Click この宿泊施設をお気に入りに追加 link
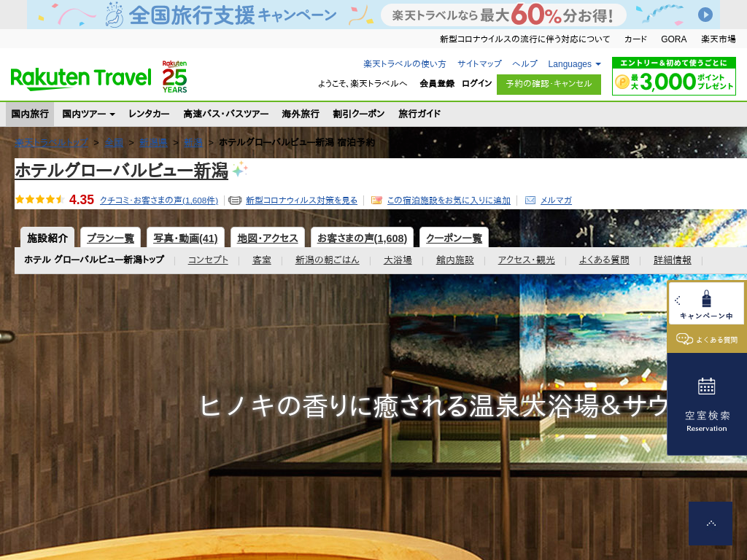 coord(449,201)
